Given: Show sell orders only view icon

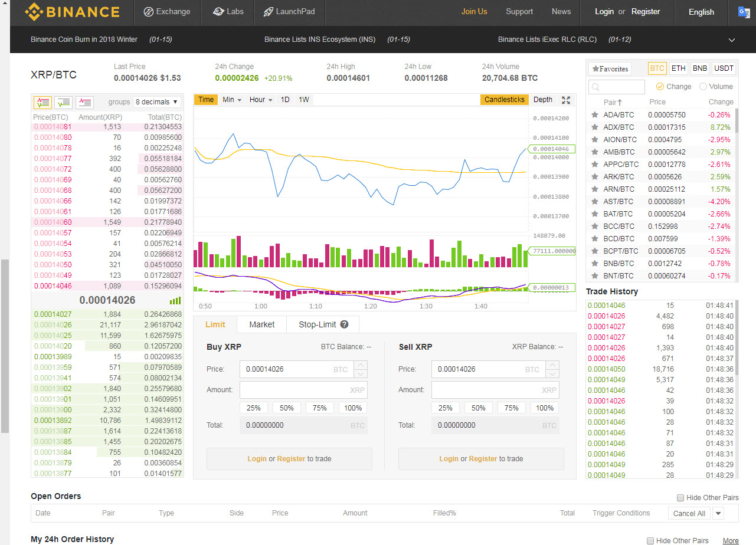Looking at the screenshot, I should click(x=84, y=102).
